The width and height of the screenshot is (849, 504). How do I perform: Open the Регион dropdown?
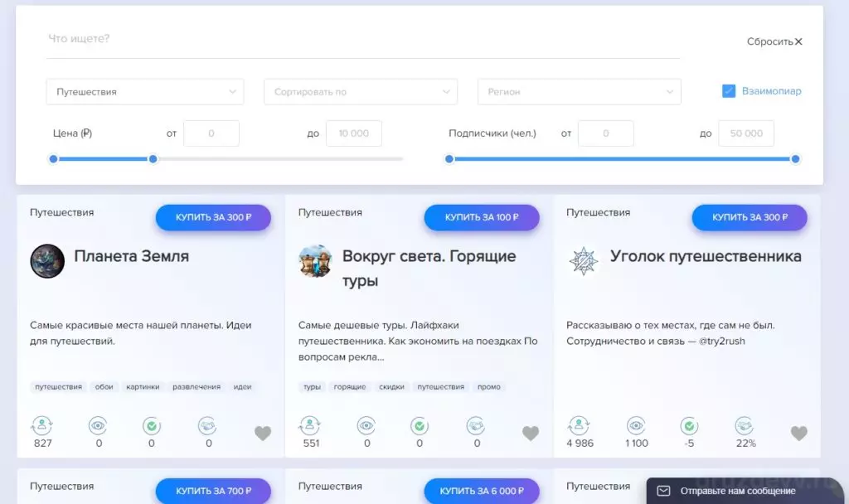click(x=580, y=92)
